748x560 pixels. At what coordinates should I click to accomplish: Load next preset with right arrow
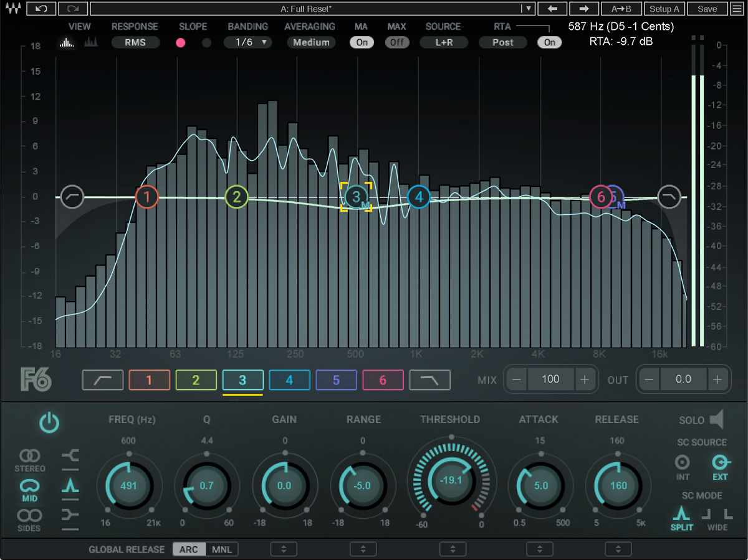click(x=584, y=9)
